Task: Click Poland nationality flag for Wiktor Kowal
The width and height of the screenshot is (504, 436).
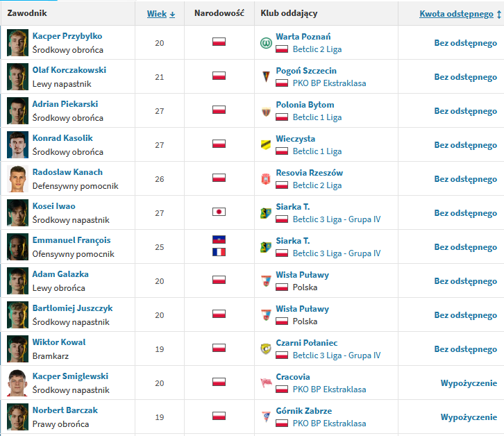Action: (219, 348)
